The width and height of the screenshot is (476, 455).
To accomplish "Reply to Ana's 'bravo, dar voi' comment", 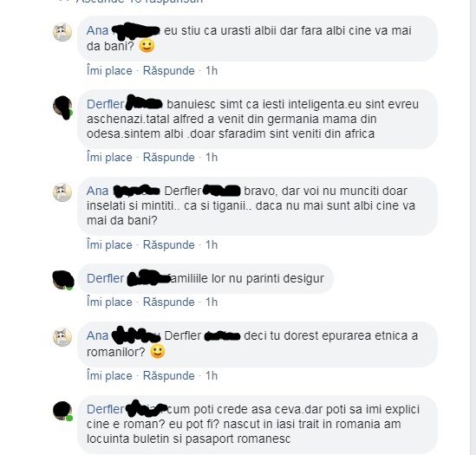I will (169, 245).
